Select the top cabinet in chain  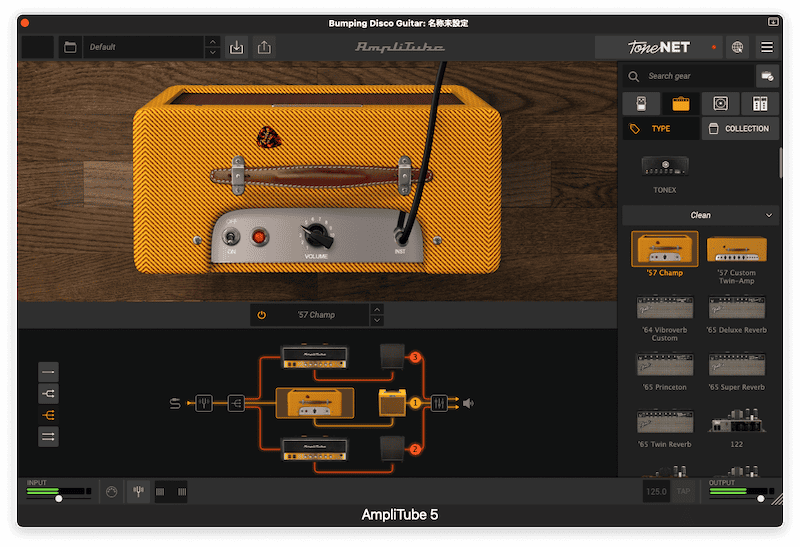point(392,357)
